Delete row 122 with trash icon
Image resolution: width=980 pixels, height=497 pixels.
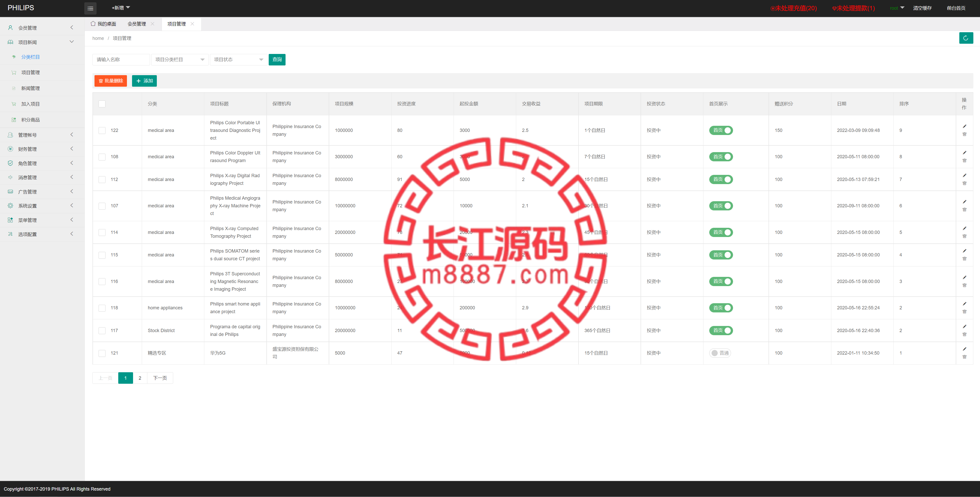[964, 134]
